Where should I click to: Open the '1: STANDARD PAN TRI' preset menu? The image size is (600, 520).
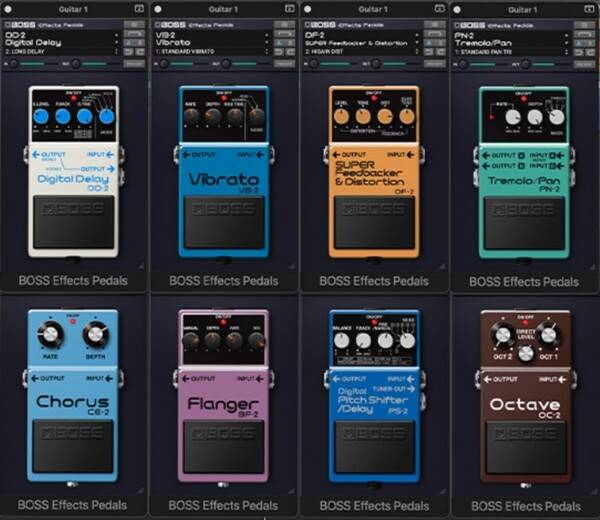tap(511, 51)
